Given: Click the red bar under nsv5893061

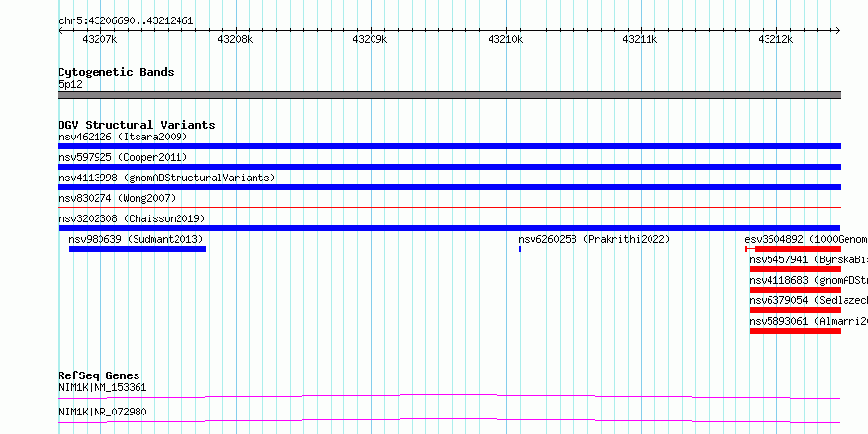Looking at the screenshot, I should point(796,331).
